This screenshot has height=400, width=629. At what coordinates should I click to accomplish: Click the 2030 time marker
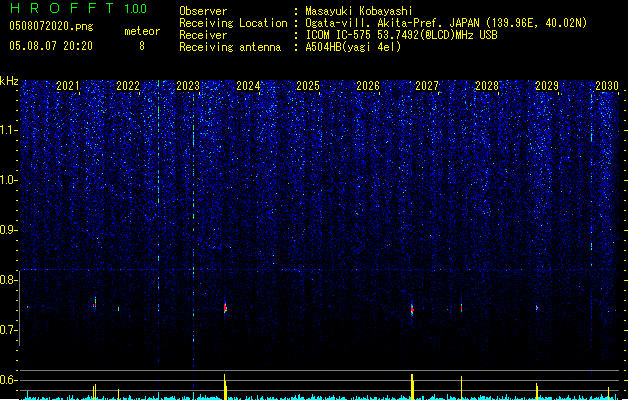tap(607, 86)
